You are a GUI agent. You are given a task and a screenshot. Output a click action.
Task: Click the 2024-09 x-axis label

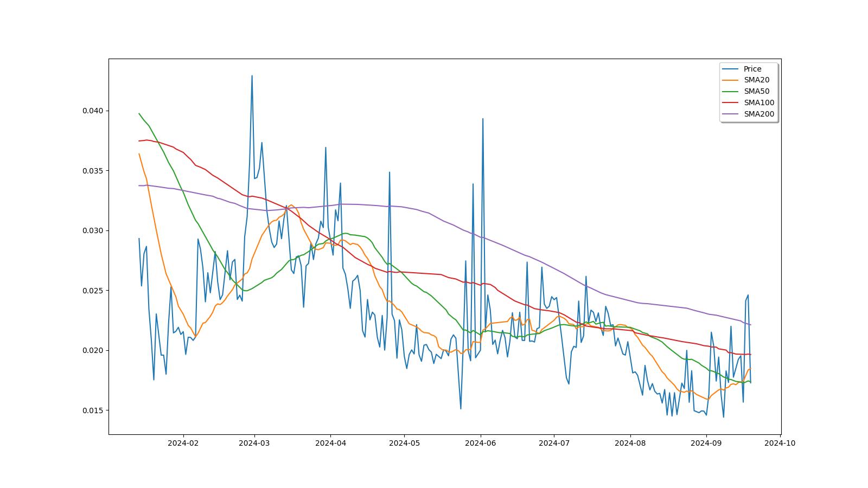click(x=706, y=443)
